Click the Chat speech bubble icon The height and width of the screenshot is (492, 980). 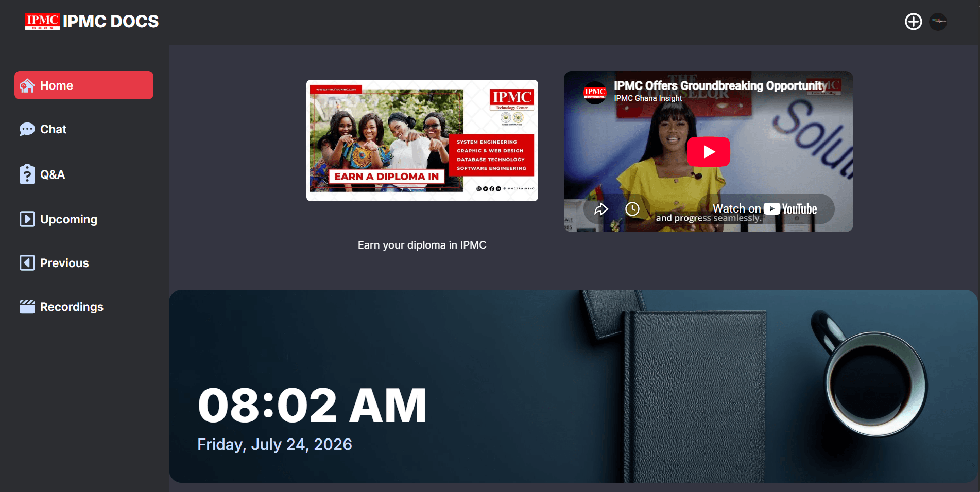27,129
